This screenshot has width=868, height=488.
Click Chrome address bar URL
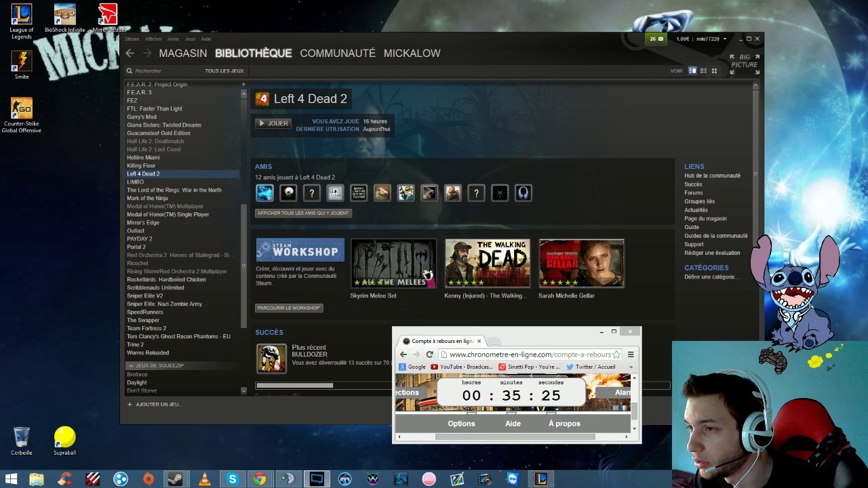[x=529, y=354]
